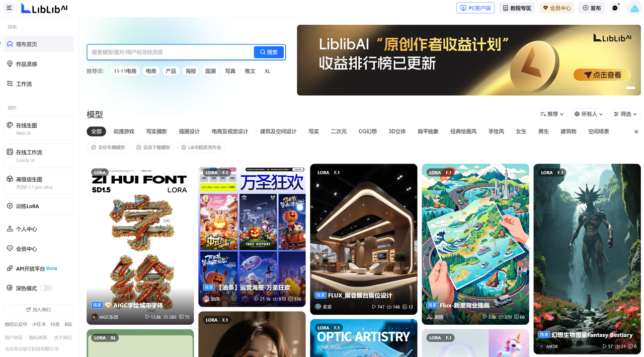Image resolution: width=644 pixels, height=357 pixels.
Task: Click recommended keyword 国潮
Action: coord(210,71)
